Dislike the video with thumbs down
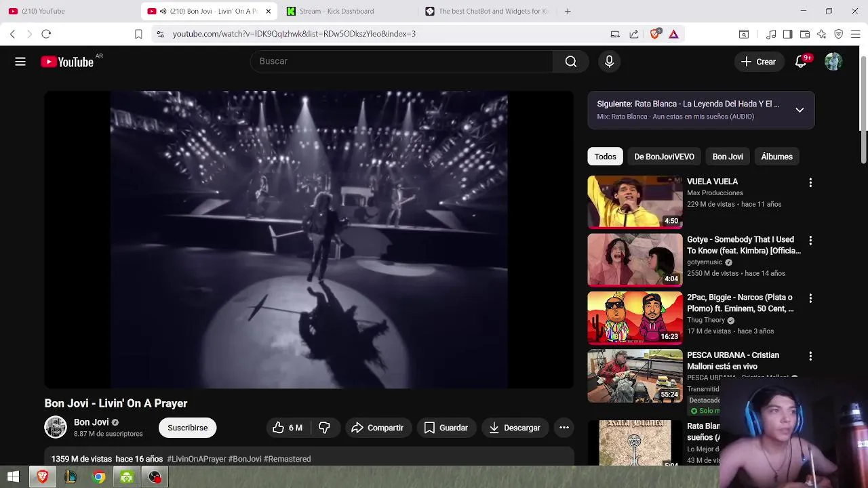 click(x=324, y=428)
